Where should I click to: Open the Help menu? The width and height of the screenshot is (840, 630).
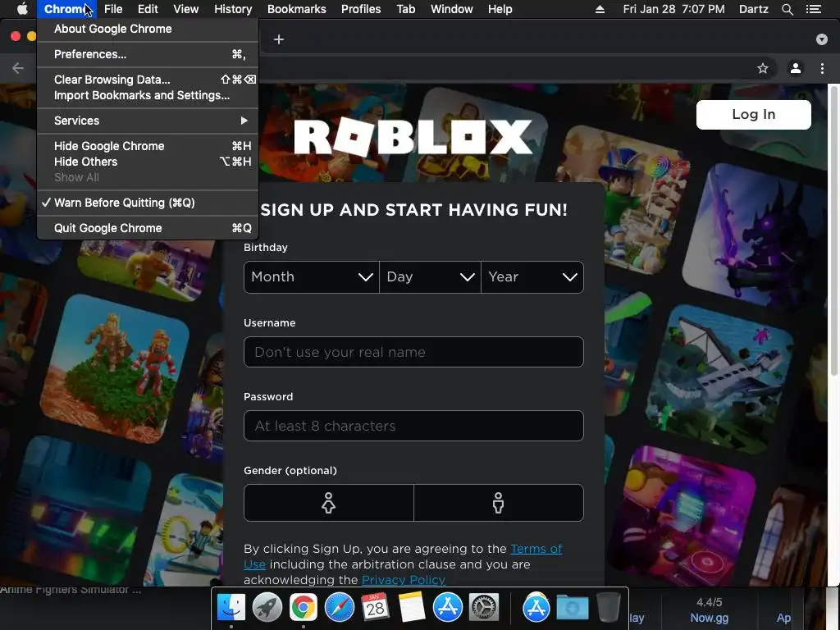(x=500, y=9)
